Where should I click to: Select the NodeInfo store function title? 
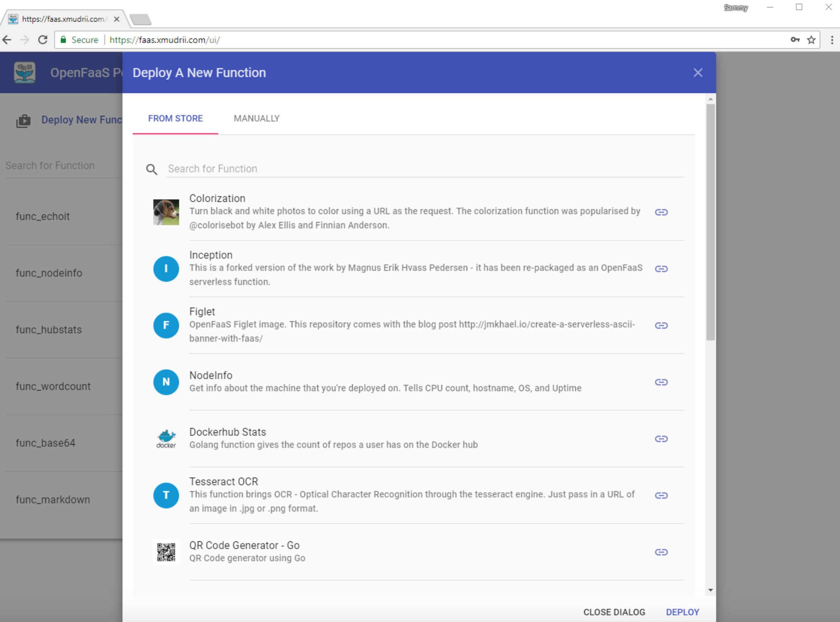click(x=211, y=376)
